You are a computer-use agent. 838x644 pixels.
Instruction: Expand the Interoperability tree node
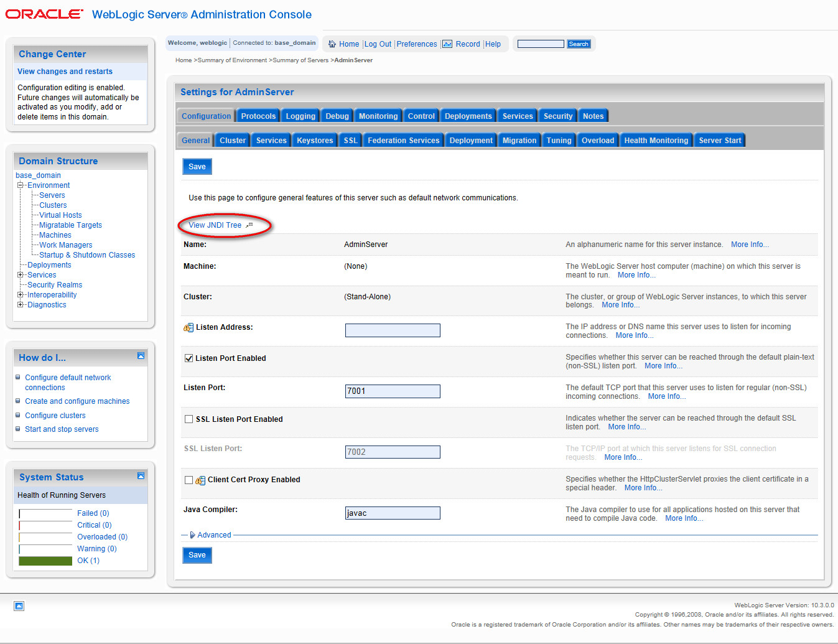20,295
